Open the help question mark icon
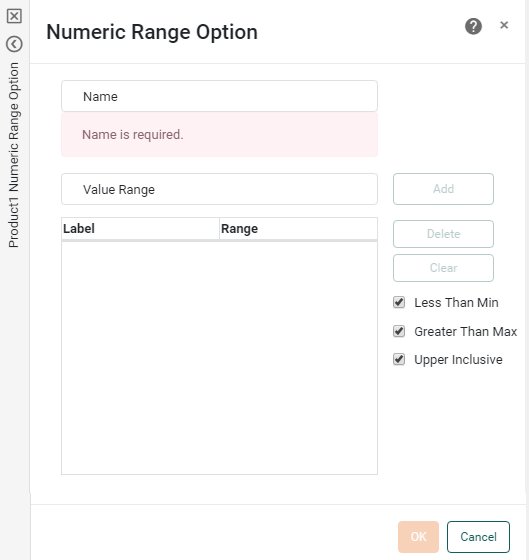The image size is (529, 560). 473,26
